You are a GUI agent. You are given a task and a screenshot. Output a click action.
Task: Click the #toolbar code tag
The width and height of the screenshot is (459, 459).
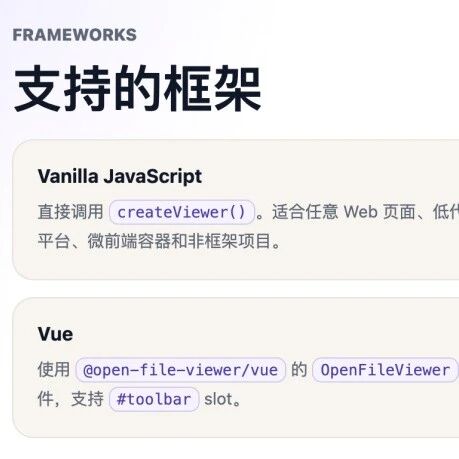(x=154, y=399)
